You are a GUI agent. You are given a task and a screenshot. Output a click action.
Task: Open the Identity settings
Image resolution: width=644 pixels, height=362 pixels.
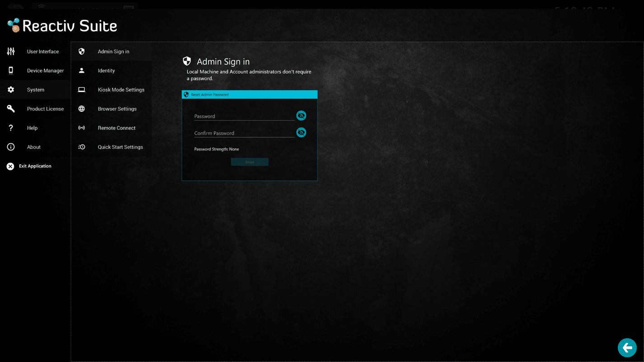point(112,70)
